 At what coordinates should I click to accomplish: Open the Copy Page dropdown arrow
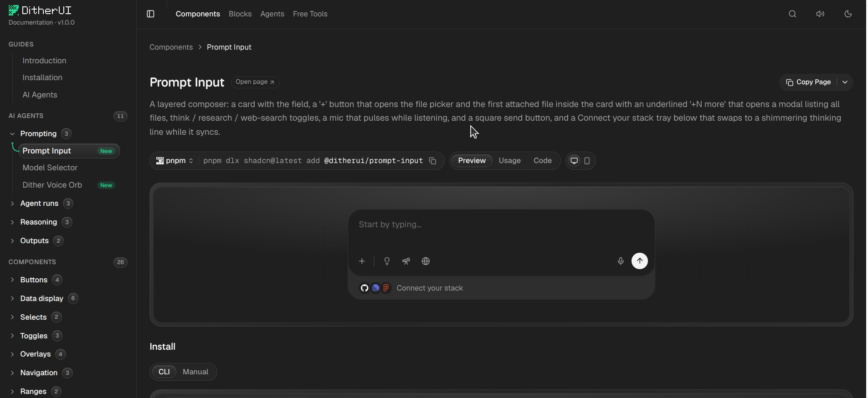(845, 82)
